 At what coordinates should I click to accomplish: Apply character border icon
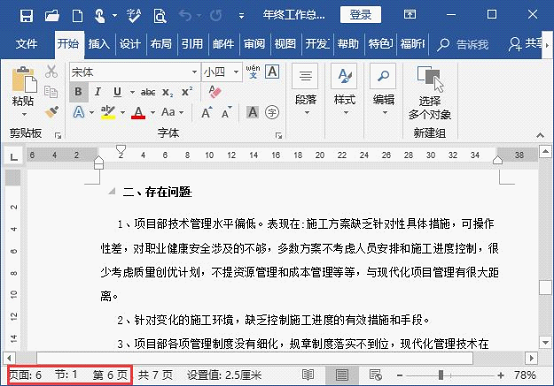272,72
